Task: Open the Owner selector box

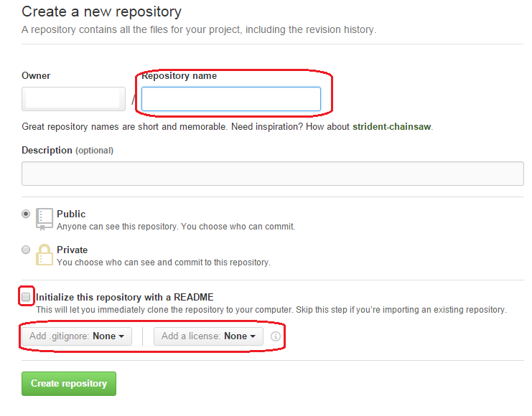Action: click(x=74, y=99)
